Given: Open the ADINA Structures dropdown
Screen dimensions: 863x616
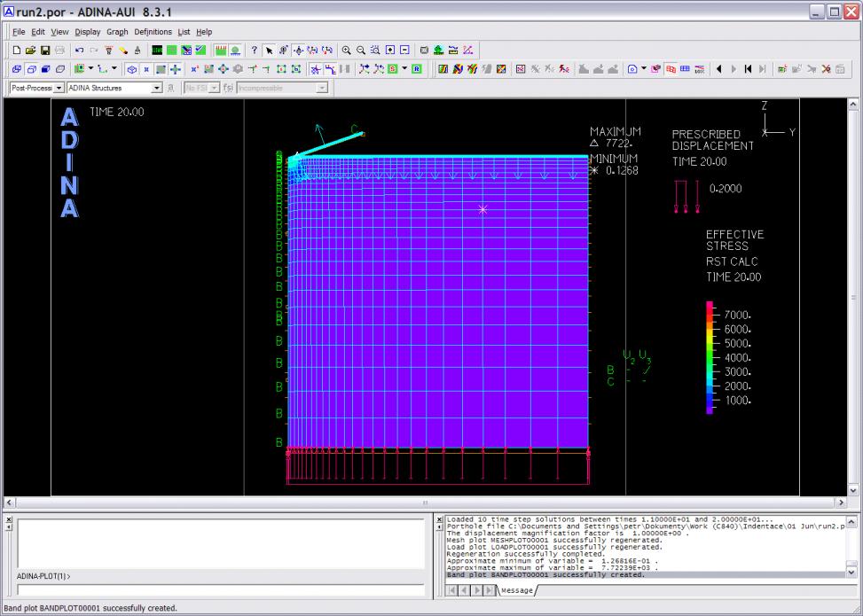Looking at the screenshot, I should (156, 88).
